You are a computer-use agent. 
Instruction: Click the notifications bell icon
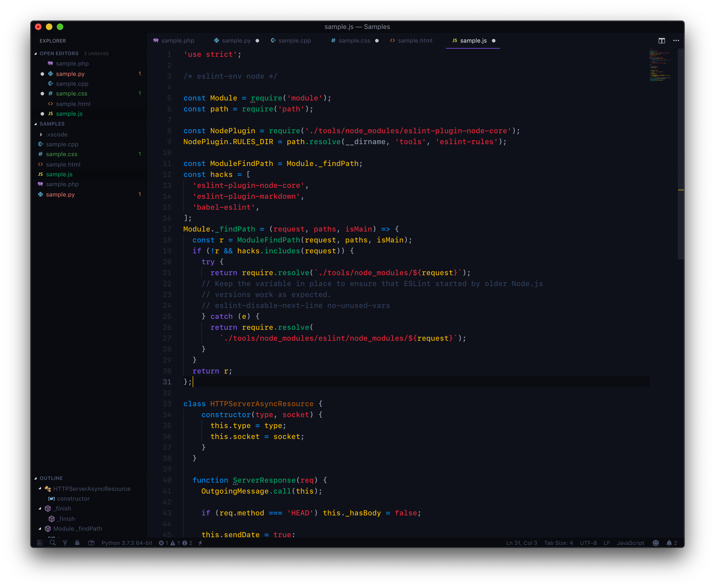click(x=669, y=543)
